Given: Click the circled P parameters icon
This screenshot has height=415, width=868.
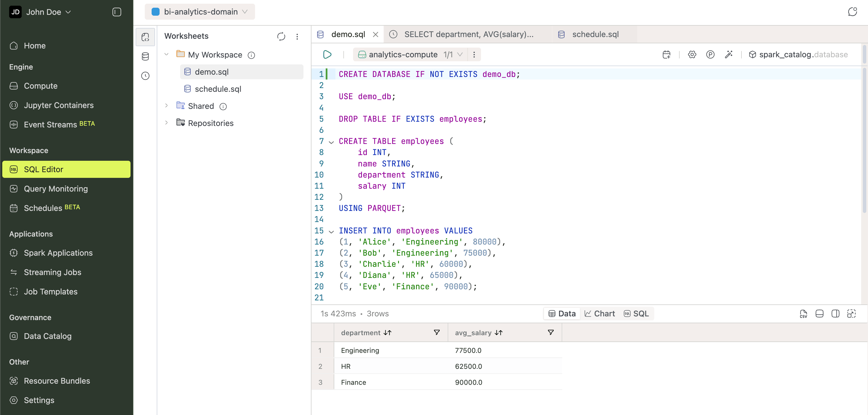Looking at the screenshot, I should [711, 54].
